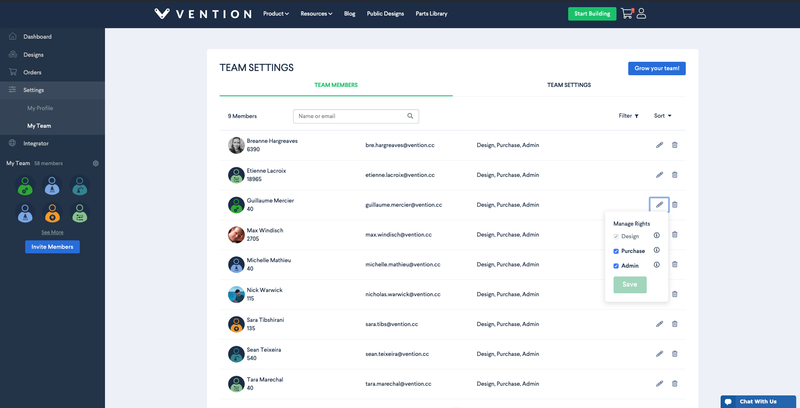Click the Vention logo in header
This screenshot has height=408, width=800.
tap(203, 14)
